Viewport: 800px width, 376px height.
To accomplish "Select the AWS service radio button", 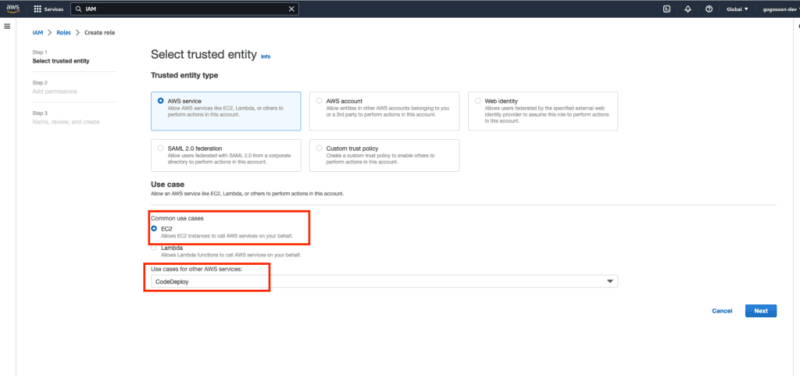I will click(x=161, y=101).
